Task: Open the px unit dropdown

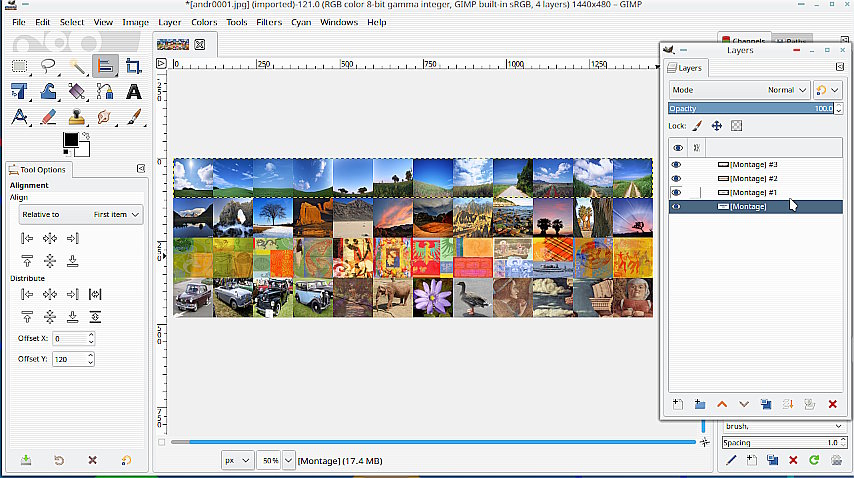Action: point(237,461)
